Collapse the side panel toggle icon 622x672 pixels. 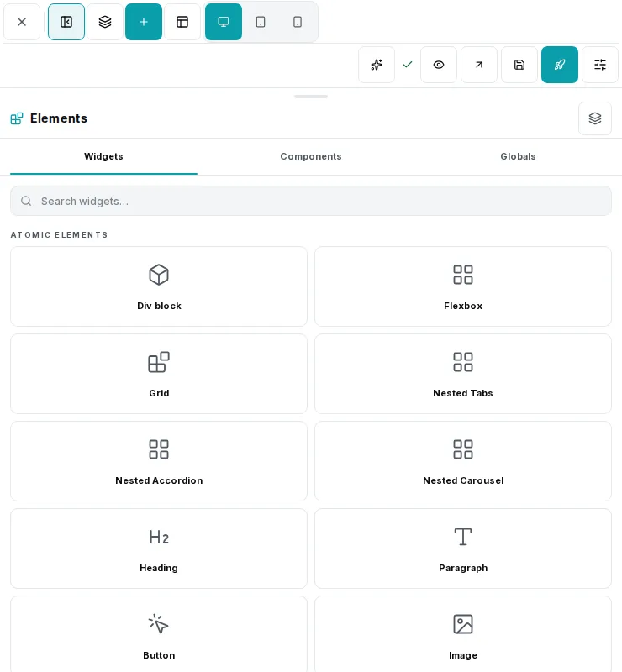[x=66, y=22]
